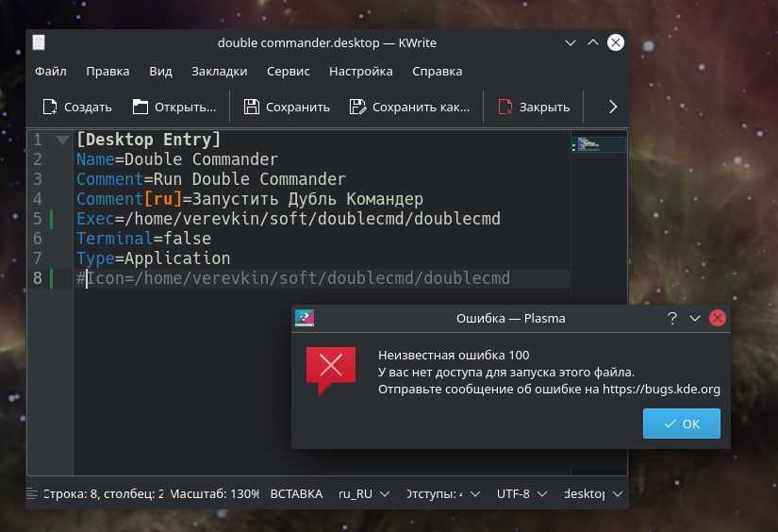This screenshot has width=778, height=532.
Task: Open the Закладки menu
Action: click(x=220, y=72)
